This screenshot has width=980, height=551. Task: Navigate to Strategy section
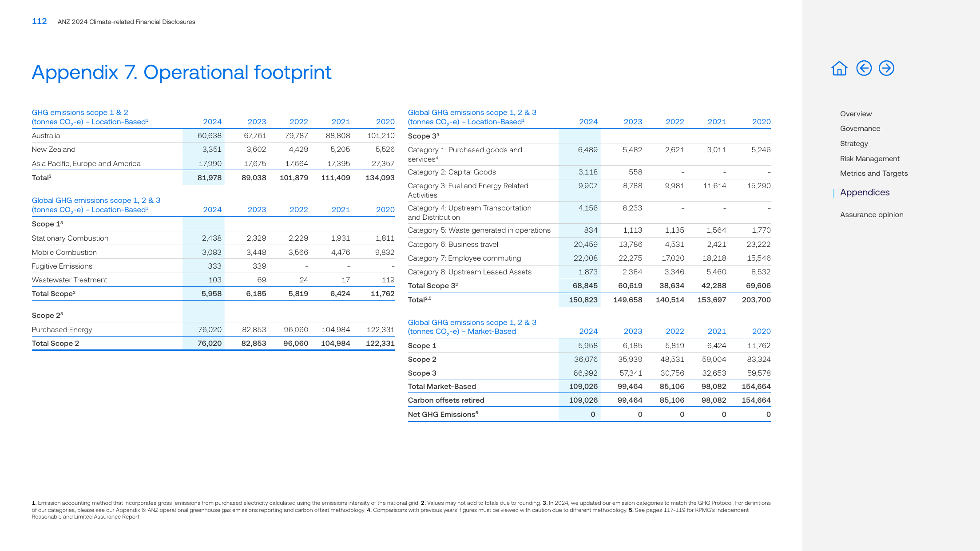pyautogui.click(x=854, y=143)
